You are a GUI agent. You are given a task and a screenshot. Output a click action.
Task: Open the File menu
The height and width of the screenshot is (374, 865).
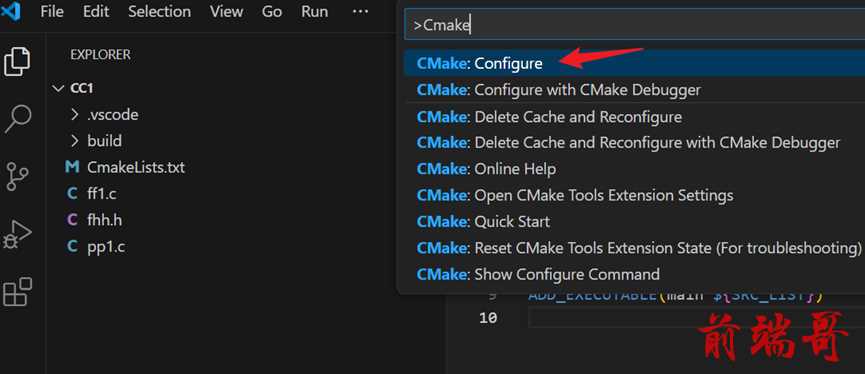(x=52, y=12)
